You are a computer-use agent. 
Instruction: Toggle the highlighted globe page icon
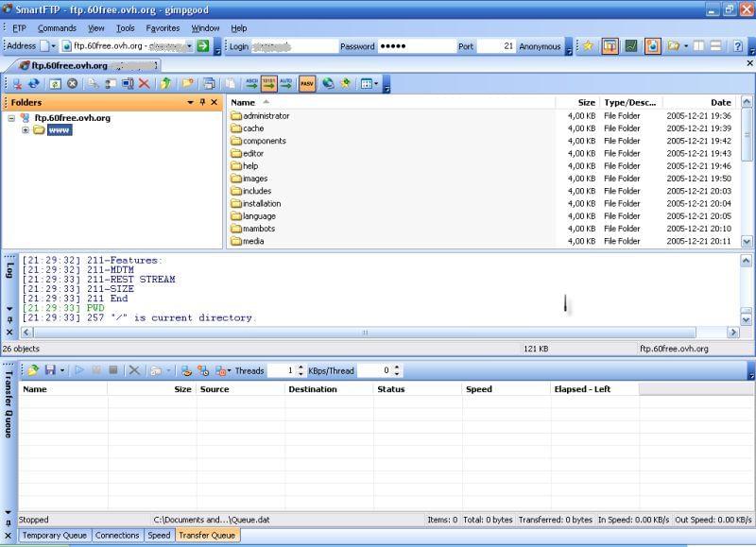652,45
